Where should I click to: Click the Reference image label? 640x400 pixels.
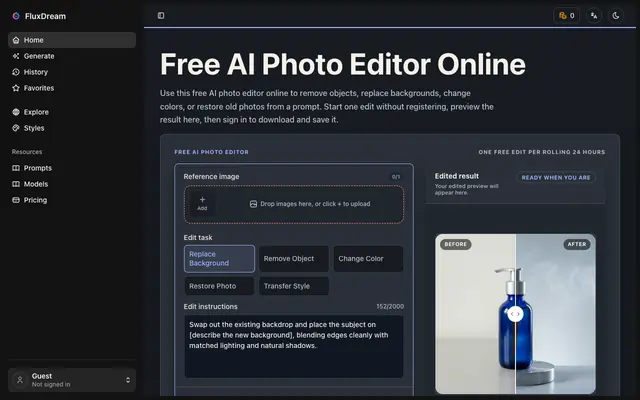pos(211,177)
